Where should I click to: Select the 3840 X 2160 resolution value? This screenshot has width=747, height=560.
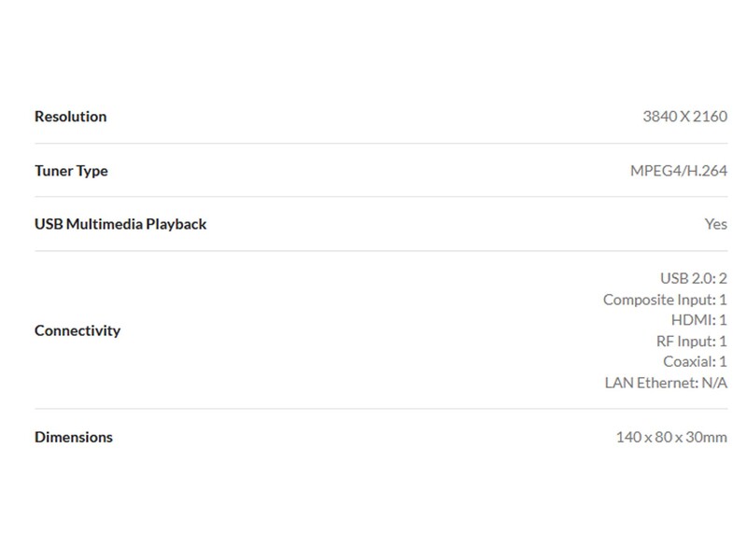[x=684, y=117]
